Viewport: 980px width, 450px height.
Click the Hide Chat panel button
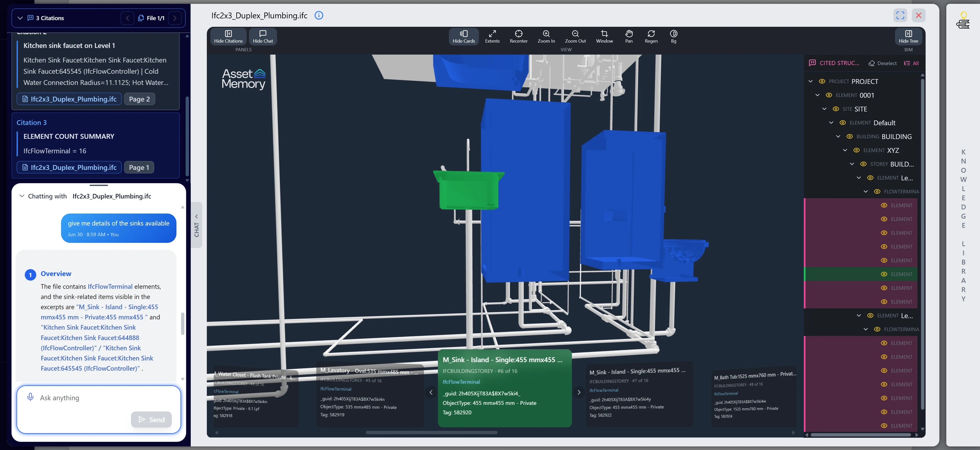(x=262, y=36)
